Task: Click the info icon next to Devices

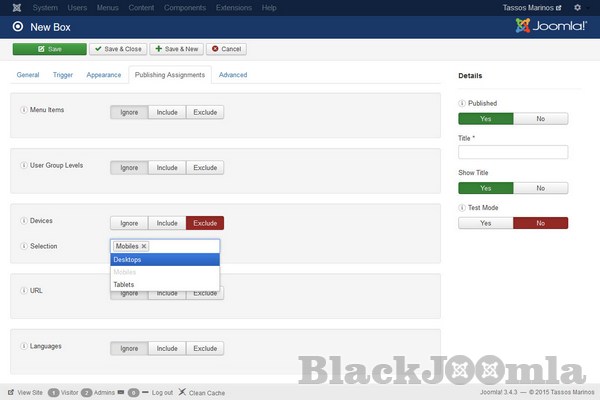Action: coord(24,221)
